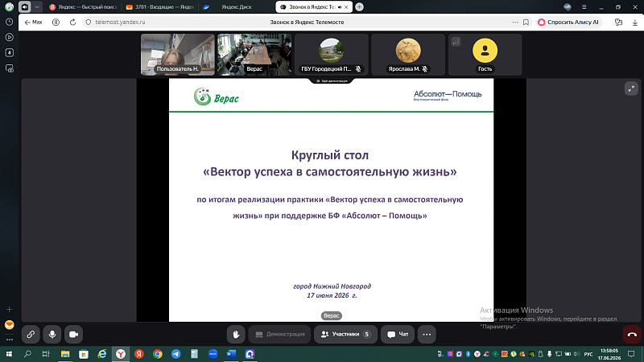644x362 pixels.
Task: Open Windows taskbar search
Action: click(27, 354)
